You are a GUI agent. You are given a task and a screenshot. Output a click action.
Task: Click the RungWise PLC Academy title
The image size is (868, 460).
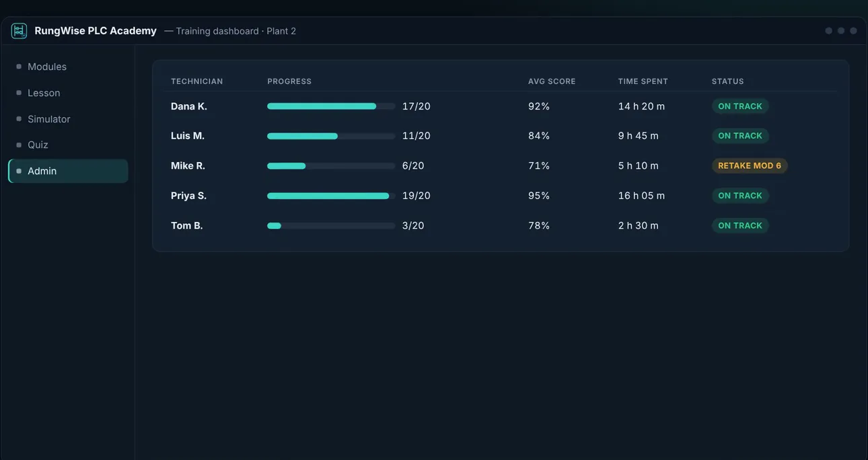coord(96,31)
